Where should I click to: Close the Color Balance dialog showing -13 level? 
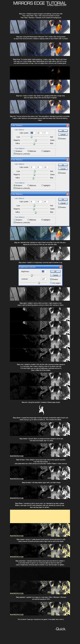pos(67,160)
